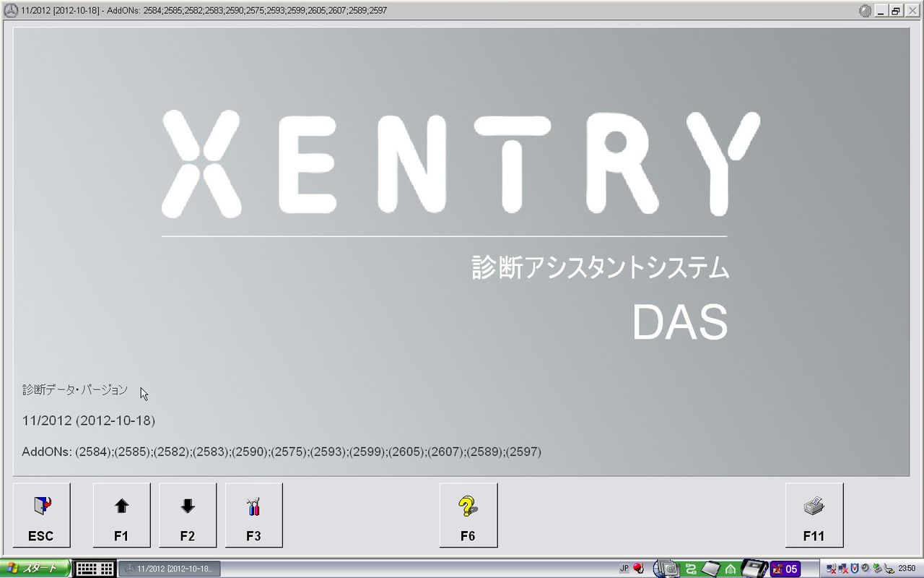Click the grey globe icon in title bar
924x578 pixels.
click(x=866, y=11)
